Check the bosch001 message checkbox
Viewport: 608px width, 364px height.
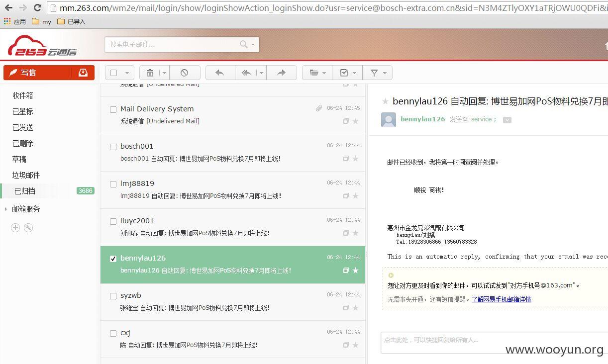pyautogui.click(x=113, y=147)
